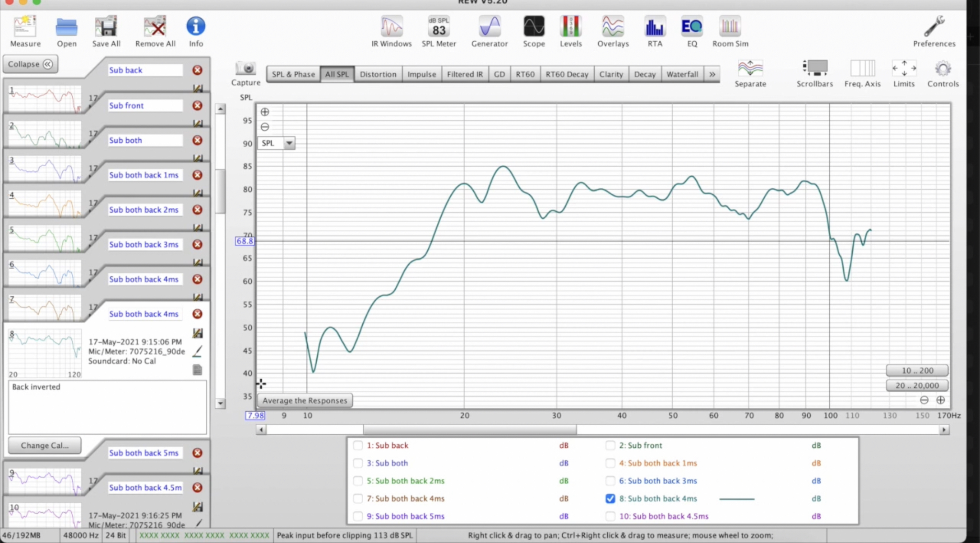This screenshot has width=980, height=543.
Task: Open the graph Controls gear
Action: [943, 73]
